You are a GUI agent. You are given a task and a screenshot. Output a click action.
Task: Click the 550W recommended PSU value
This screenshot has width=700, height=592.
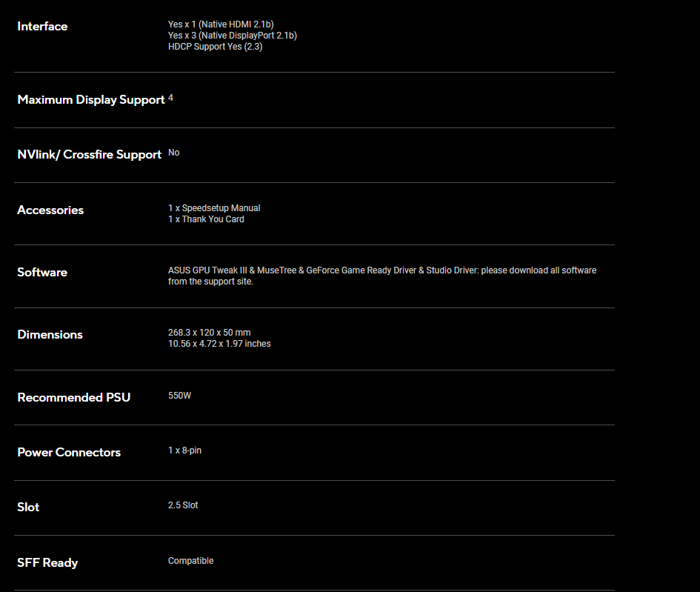[179, 396]
